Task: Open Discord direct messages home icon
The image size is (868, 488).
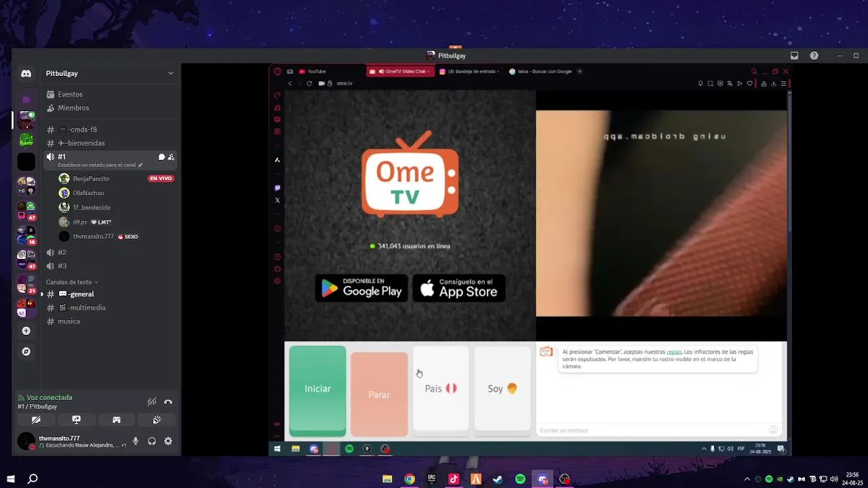Action: (x=26, y=73)
